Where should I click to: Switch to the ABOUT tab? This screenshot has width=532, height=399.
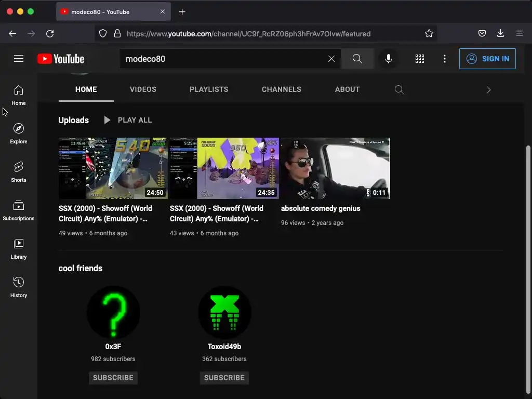[x=348, y=89]
